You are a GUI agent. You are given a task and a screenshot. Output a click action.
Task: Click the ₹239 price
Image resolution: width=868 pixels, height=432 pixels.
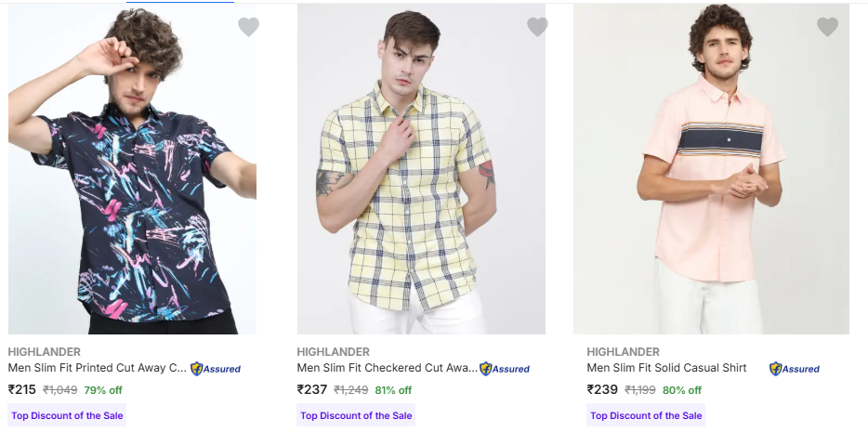pos(602,390)
